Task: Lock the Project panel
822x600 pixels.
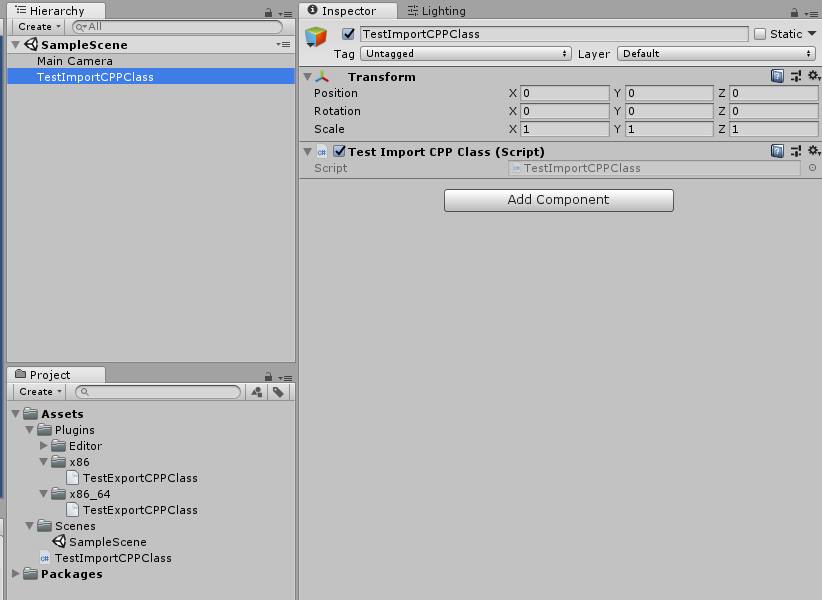Action: 268,377
